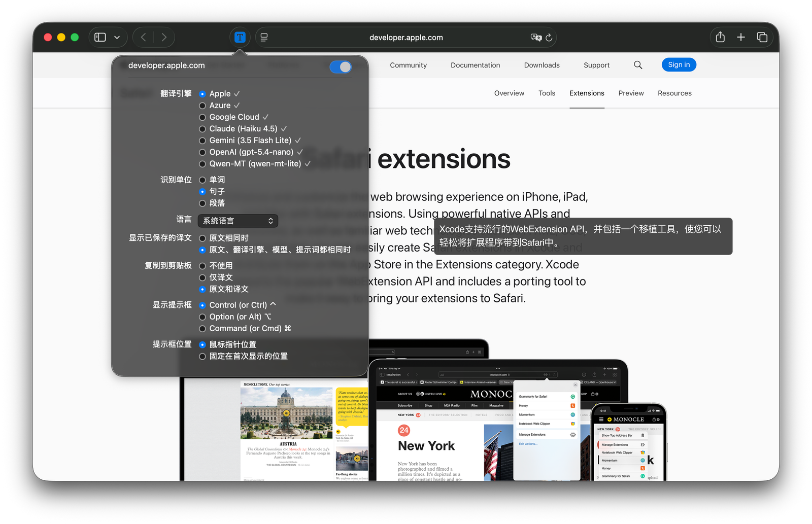This screenshot has height=524, width=812.
Task: Click the 显示提示框 section label
Action: 172,305
